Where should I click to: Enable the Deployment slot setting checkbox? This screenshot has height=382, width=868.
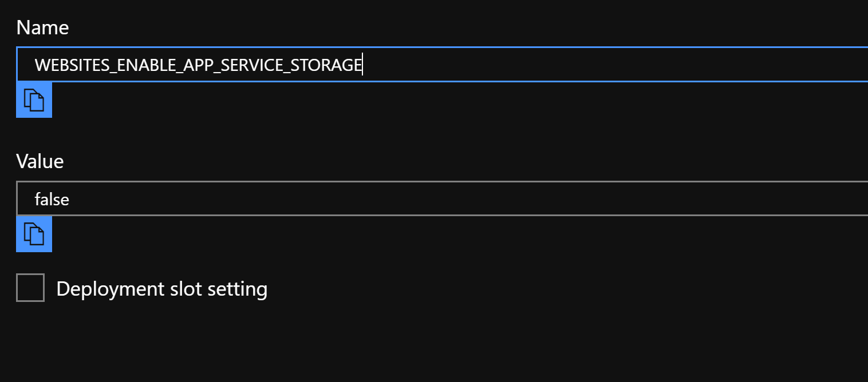[x=30, y=288]
